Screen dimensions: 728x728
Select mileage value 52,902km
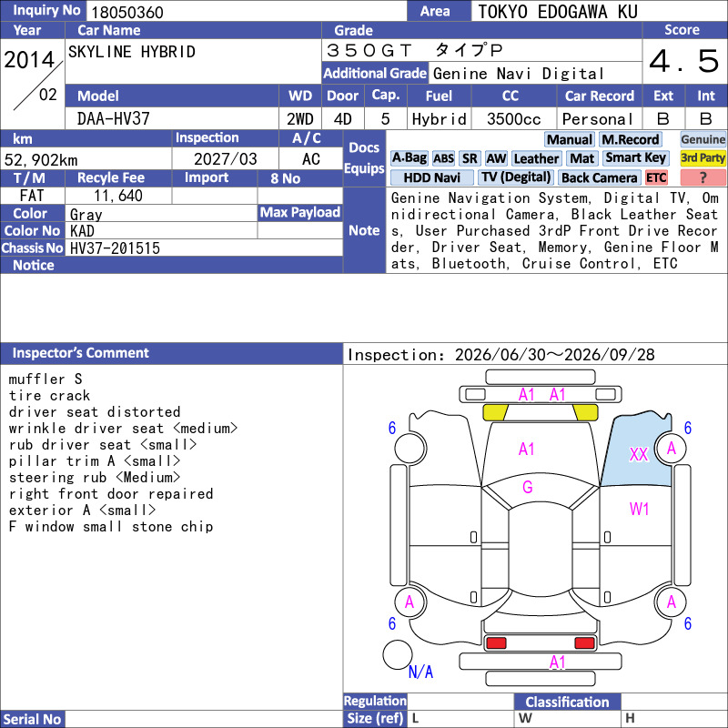[41, 160]
